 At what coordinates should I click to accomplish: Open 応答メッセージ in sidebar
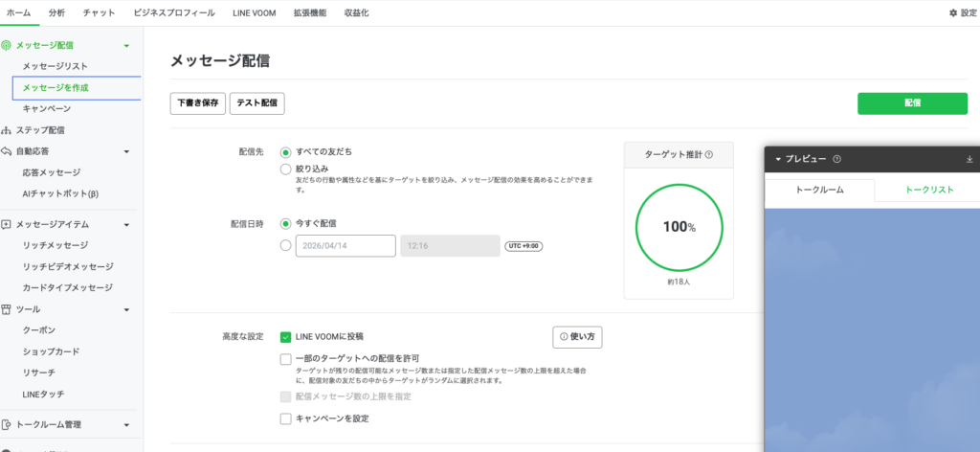point(52,172)
